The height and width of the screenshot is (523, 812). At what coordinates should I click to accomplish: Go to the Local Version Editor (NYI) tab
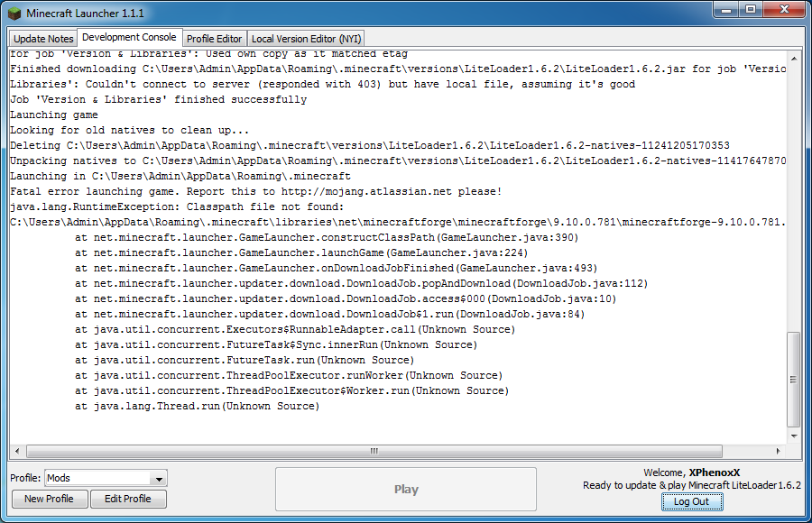pyautogui.click(x=307, y=39)
